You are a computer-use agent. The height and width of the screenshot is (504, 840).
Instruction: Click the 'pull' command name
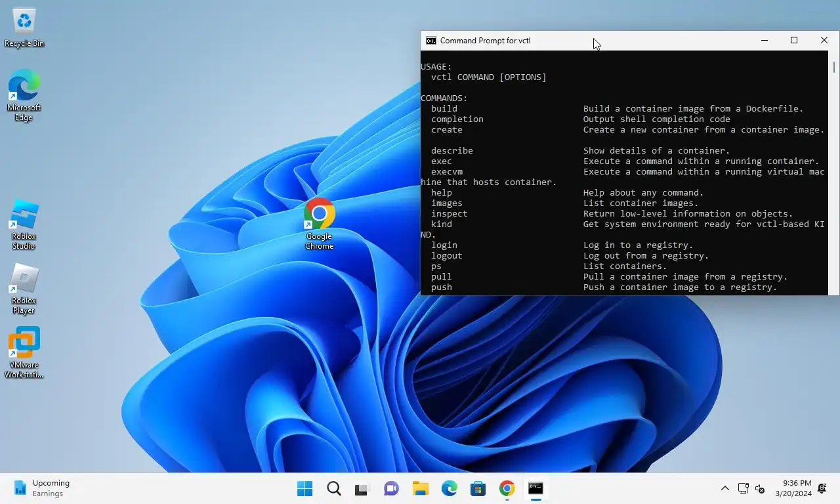442,277
